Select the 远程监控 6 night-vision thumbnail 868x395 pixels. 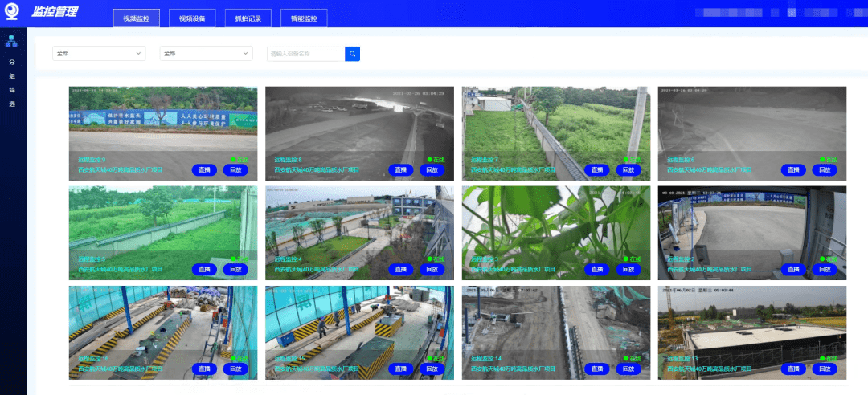[751, 120]
